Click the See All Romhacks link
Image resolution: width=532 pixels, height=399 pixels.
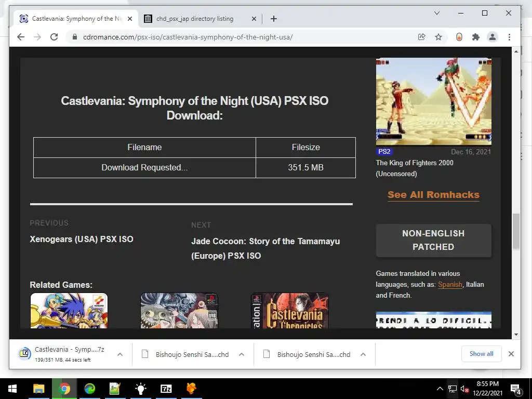[x=433, y=195]
